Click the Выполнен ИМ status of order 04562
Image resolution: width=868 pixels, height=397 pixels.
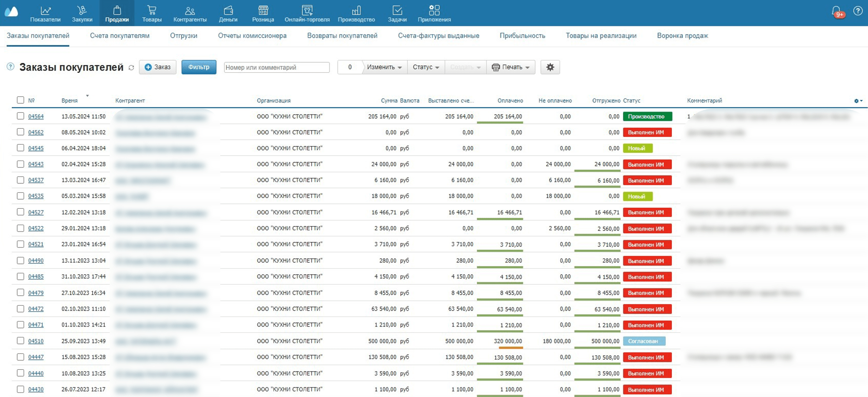647,132
